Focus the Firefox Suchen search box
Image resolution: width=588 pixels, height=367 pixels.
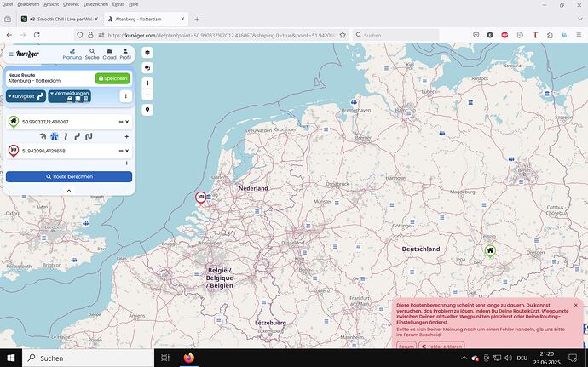click(395, 35)
